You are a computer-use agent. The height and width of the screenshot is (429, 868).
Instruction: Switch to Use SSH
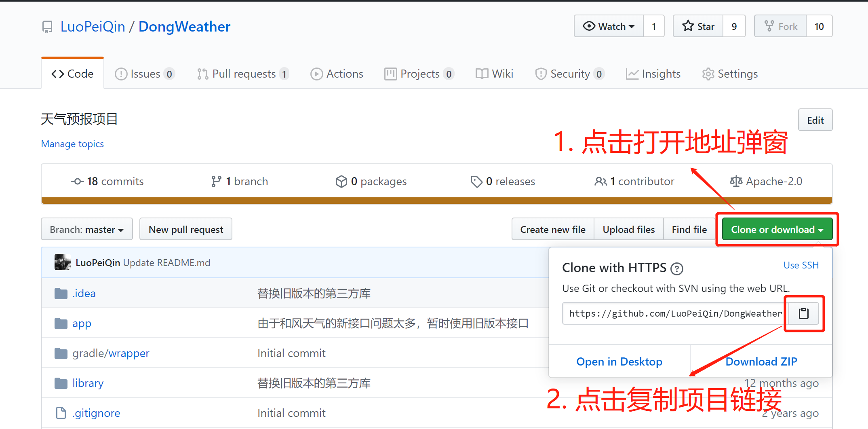801,265
